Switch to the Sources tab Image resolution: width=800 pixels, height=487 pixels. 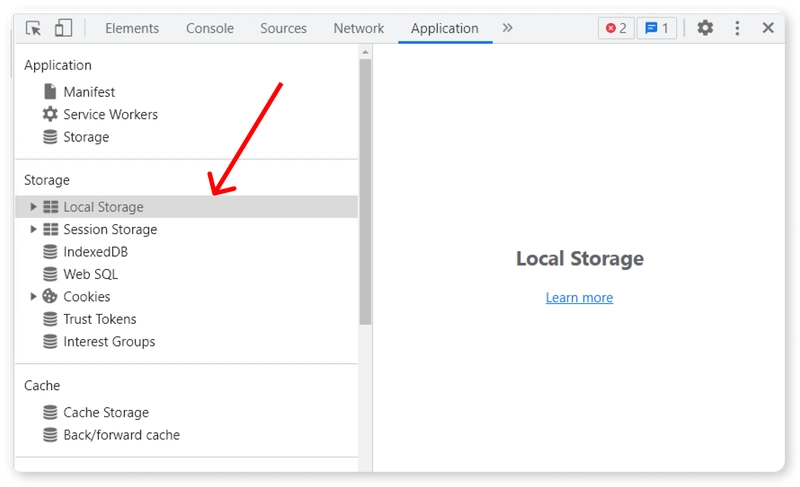click(283, 28)
